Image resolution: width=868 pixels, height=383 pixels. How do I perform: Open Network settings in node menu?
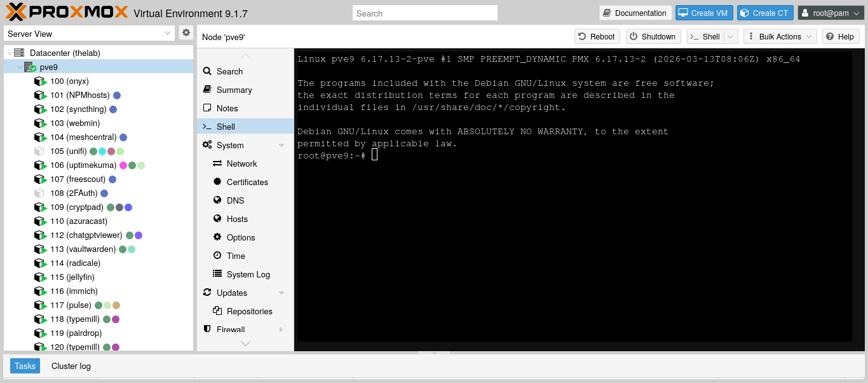pyautogui.click(x=241, y=164)
